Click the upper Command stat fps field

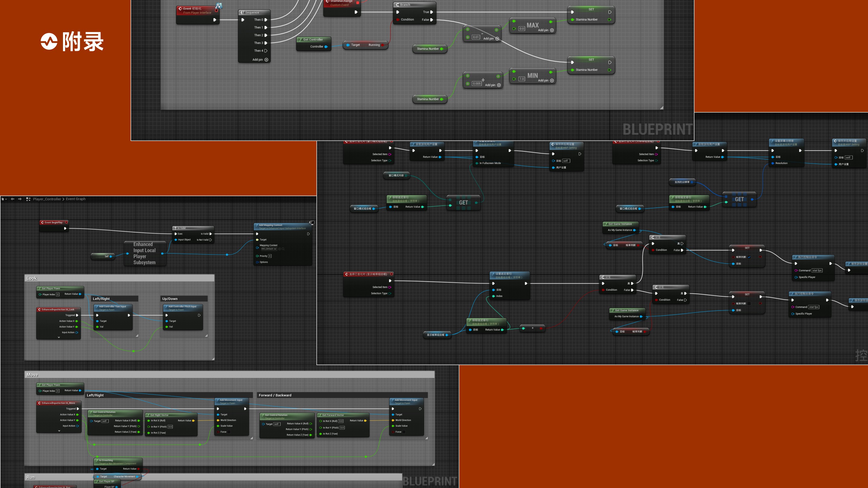point(817,271)
